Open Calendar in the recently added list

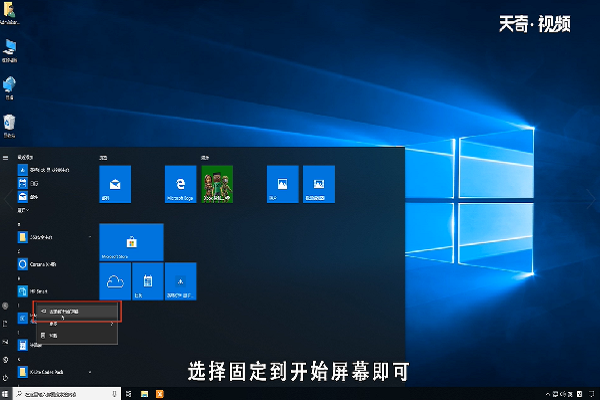[x=54, y=183]
